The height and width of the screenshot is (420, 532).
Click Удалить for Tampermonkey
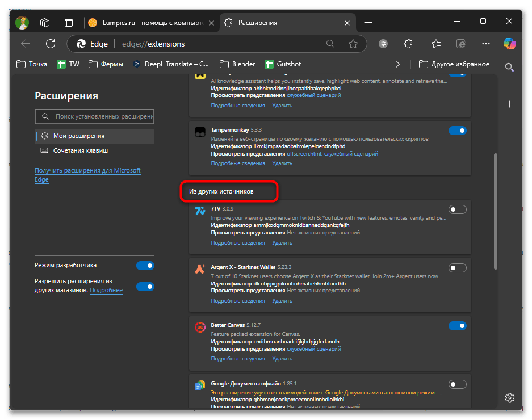pyautogui.click(x=282, y=163)
